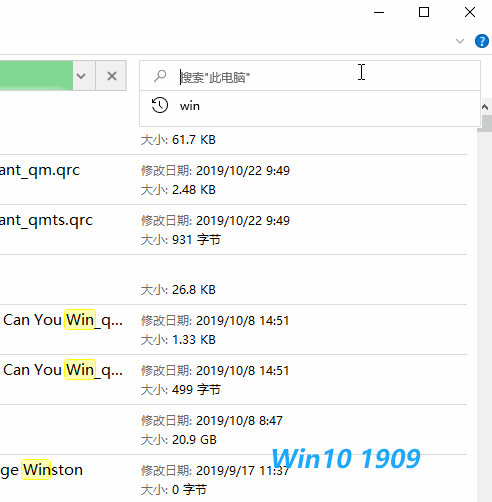Select the ant_qm.qrc file result
Viewport: 492px width, 502px height.
(x=40, y=170)
